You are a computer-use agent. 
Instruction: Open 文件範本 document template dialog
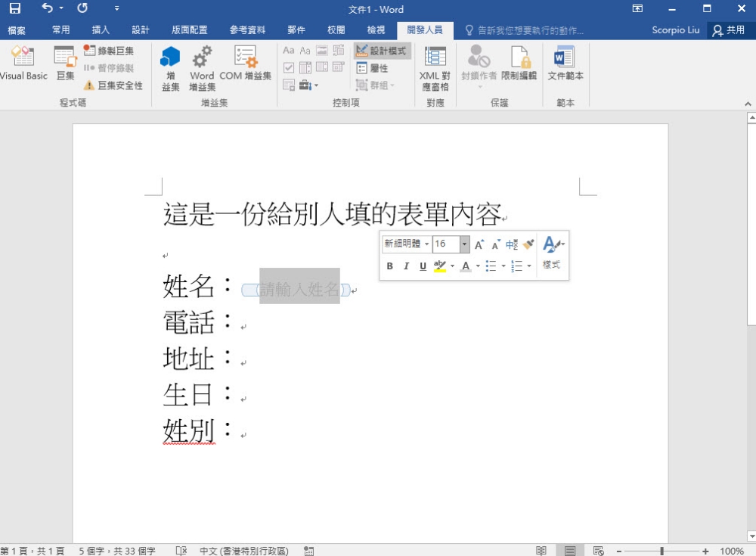click(x=565, y=63)
